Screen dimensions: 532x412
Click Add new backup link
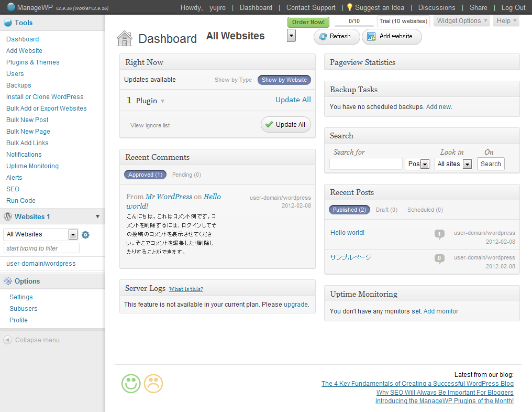[438, 106]
